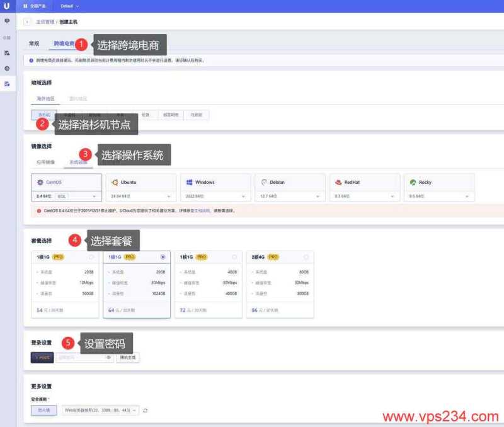Choose the Rocky system image card

(x=437, y=182)
